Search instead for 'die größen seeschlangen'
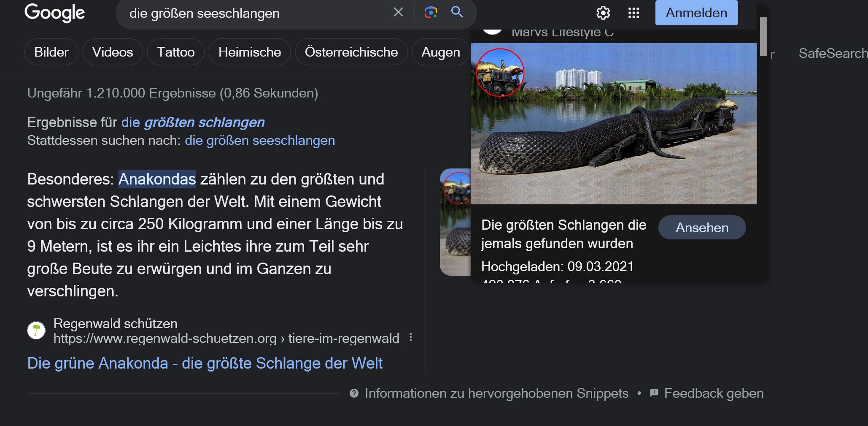The width and height of the screenshot is (868, 426). coord(260,140)
